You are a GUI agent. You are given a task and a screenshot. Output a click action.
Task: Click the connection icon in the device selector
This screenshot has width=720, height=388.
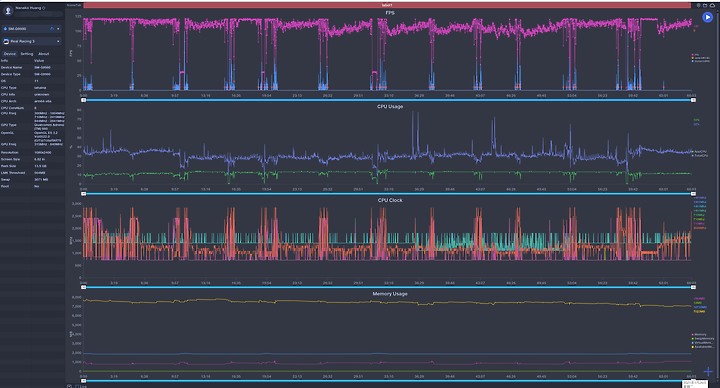[x=52, y=28]
